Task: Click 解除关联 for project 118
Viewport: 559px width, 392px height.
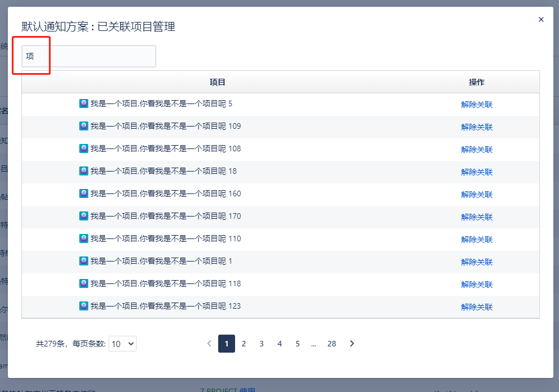Action: [x=476, y=284]
